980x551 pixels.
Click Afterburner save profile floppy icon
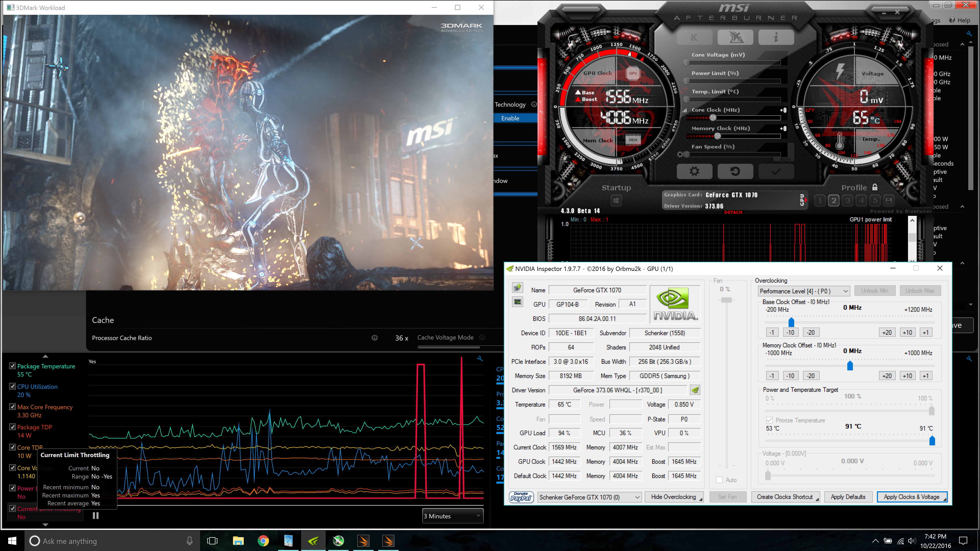[889, 201]
